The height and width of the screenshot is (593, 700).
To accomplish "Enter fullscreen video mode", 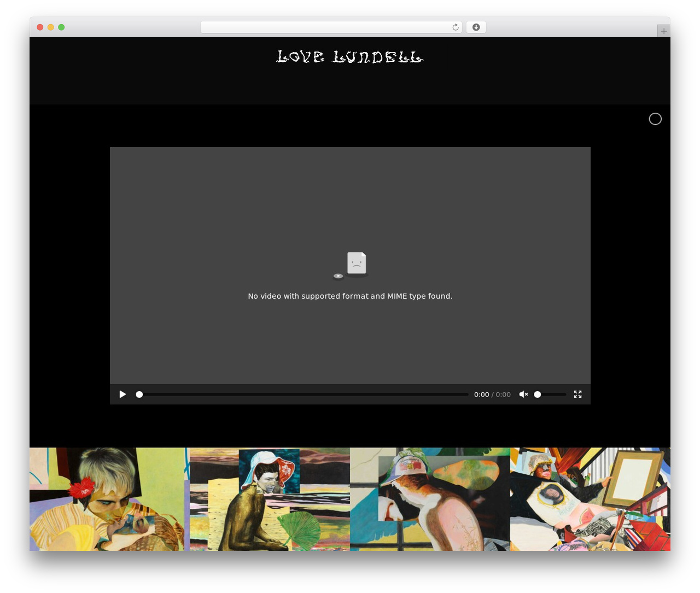I will (x=577, y=394).
